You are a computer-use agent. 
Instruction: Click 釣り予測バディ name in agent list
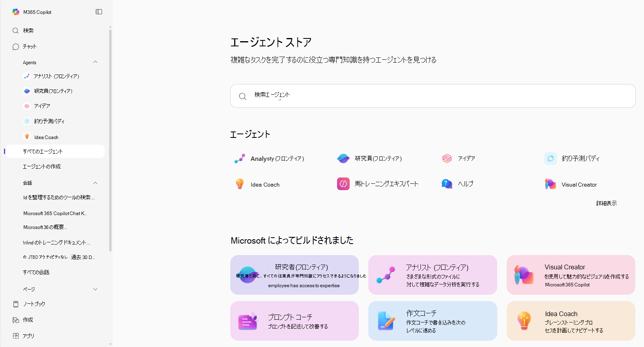(581, 158)
